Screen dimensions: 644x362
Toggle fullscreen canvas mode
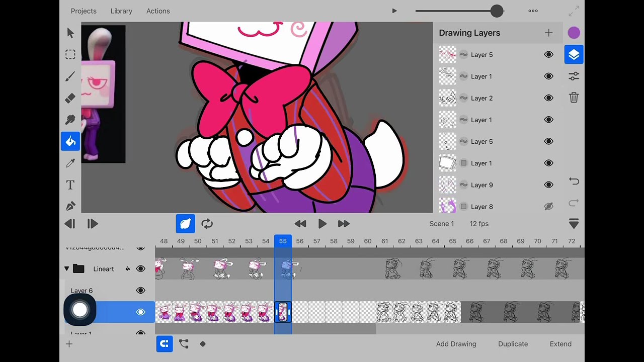pos(574,11)
